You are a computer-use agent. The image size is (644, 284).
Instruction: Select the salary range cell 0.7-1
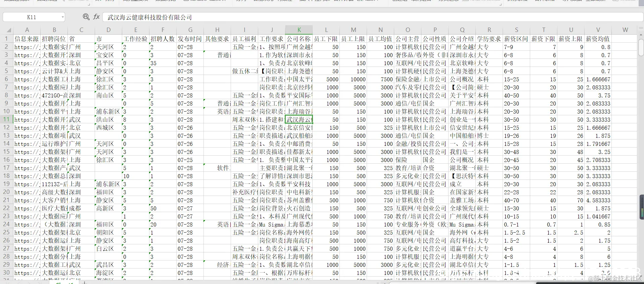coord(516,225)
